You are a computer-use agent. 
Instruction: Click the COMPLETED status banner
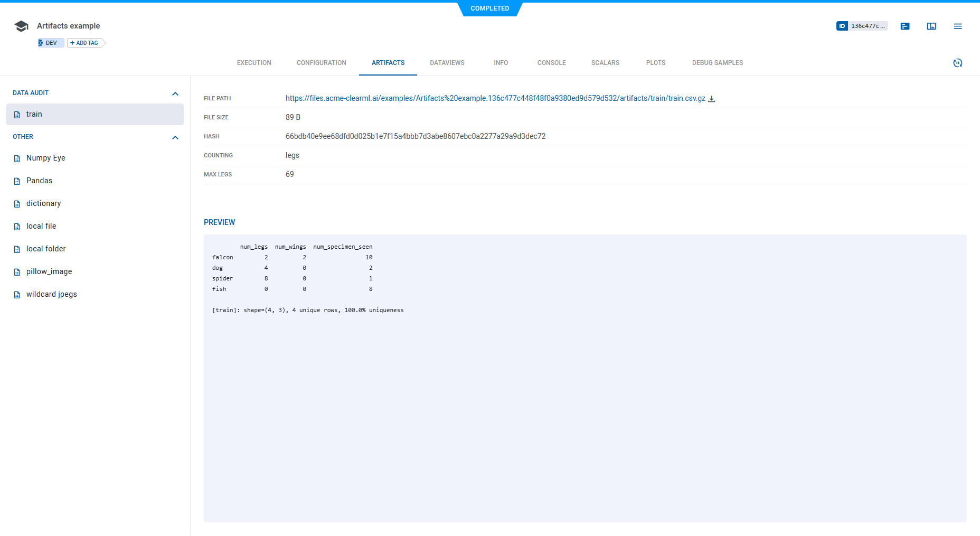point(490,8)
